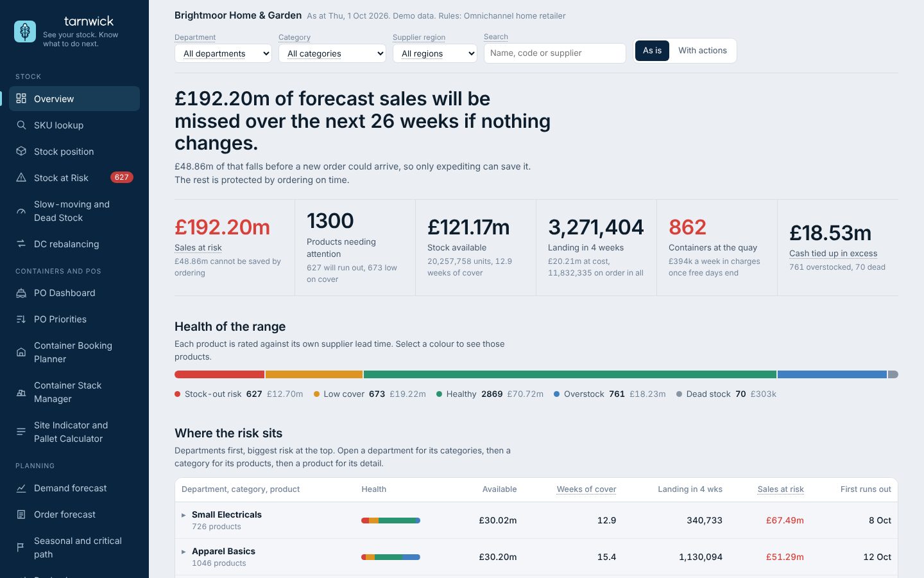Click the 627 badge on Stock at Risk

pos(121,177)
